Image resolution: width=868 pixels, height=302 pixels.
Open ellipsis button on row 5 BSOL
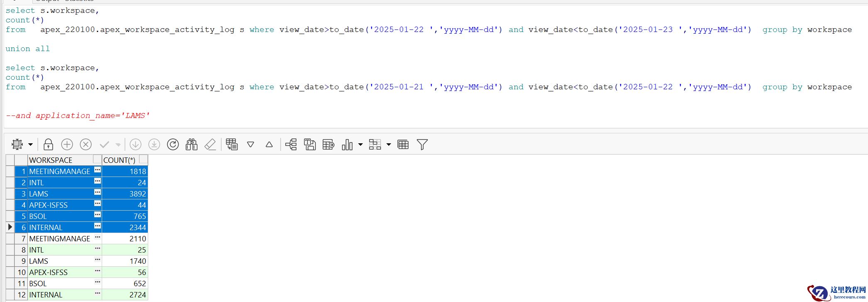98,214
